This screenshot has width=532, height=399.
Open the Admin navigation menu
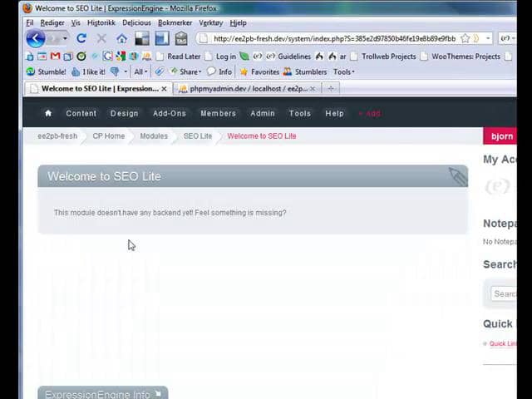pos(263,113)
